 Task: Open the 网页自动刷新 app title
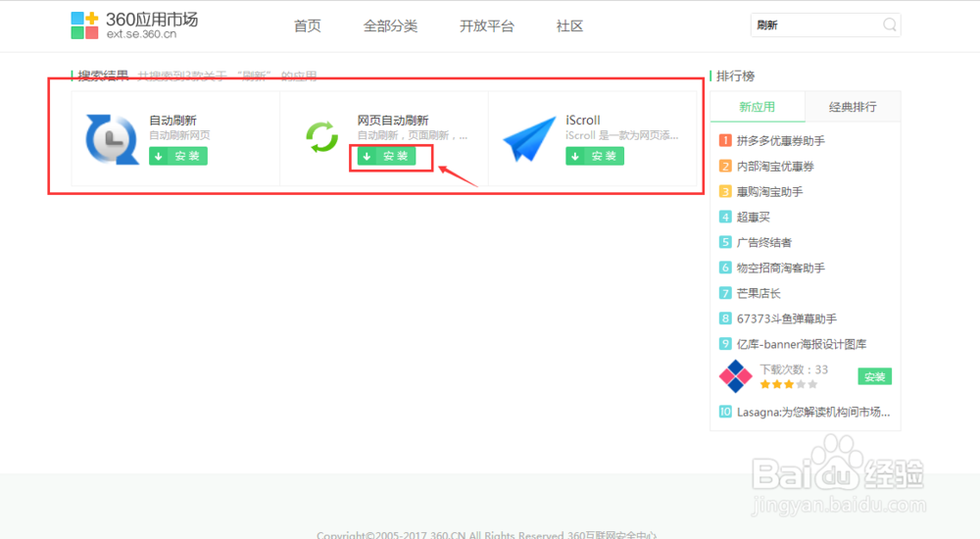[393, 121]
